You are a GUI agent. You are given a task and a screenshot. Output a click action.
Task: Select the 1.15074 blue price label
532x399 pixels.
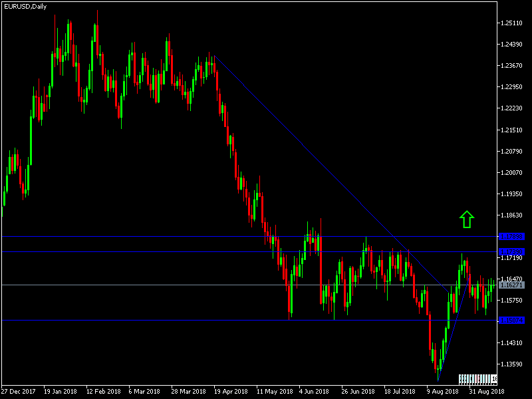[x=511, y=321]
